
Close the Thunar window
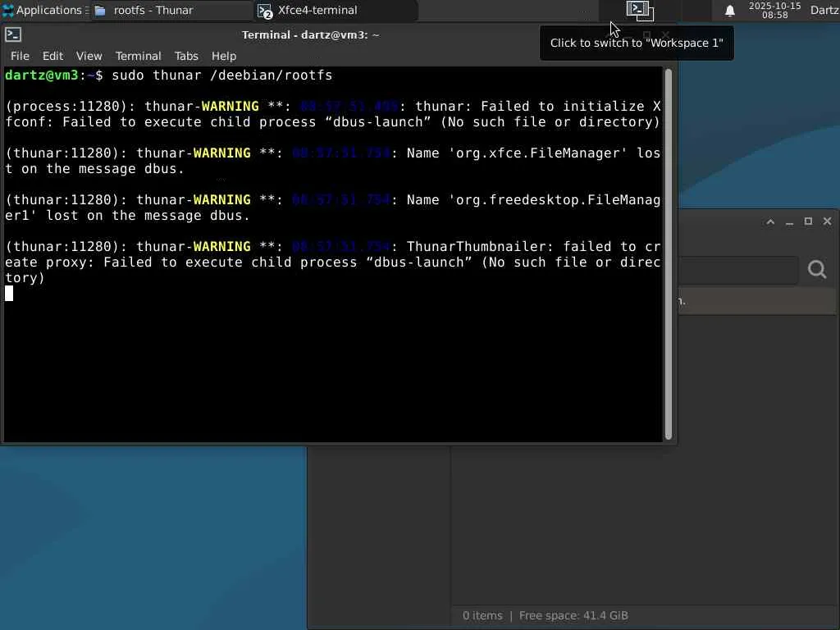(827, 221)
